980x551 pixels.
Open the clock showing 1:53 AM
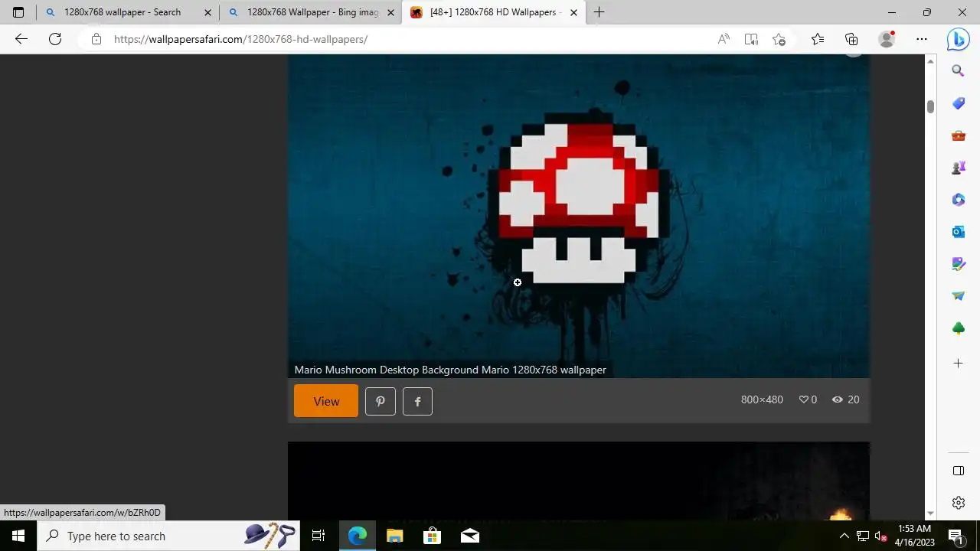[915, 536]
